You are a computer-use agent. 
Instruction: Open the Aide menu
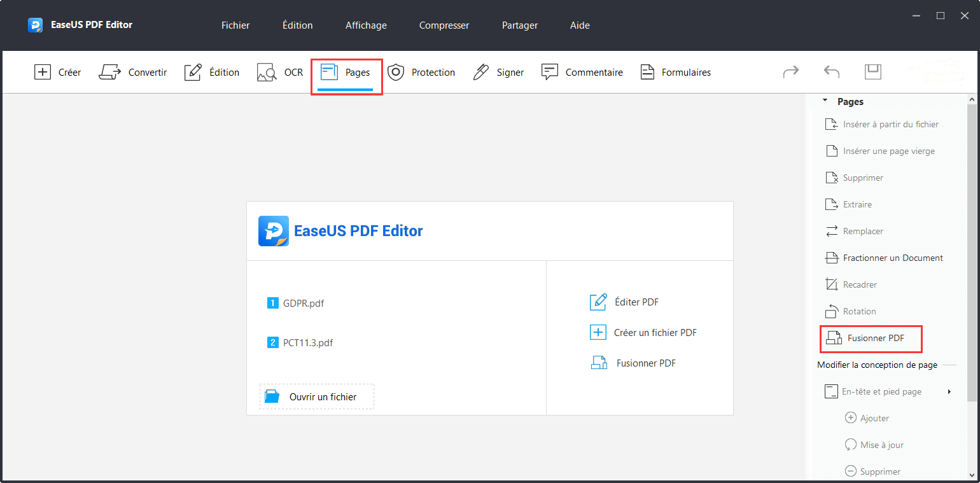click(x=580, y=25)
